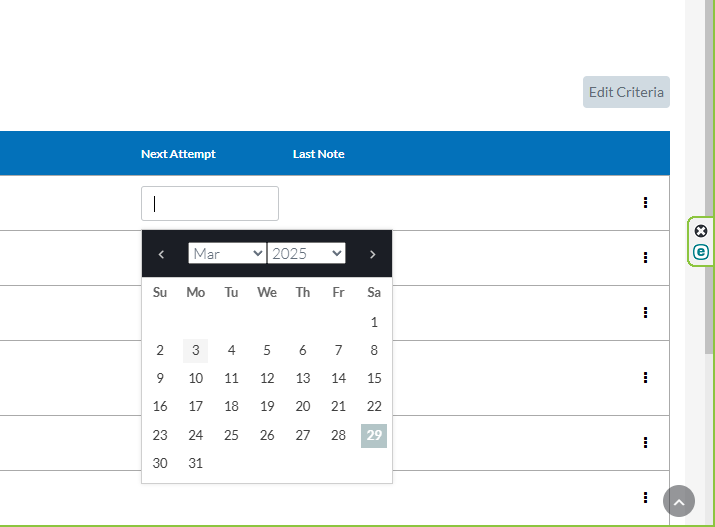Image resolution: width=715 pixels, height=527 pixels.
Task: Select March 3 in the calendar
Action: [x=196, y=350]
